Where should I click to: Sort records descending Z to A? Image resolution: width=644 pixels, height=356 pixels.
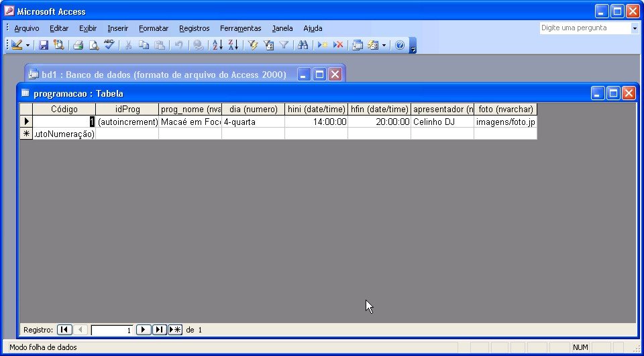(x=233, y=45)
